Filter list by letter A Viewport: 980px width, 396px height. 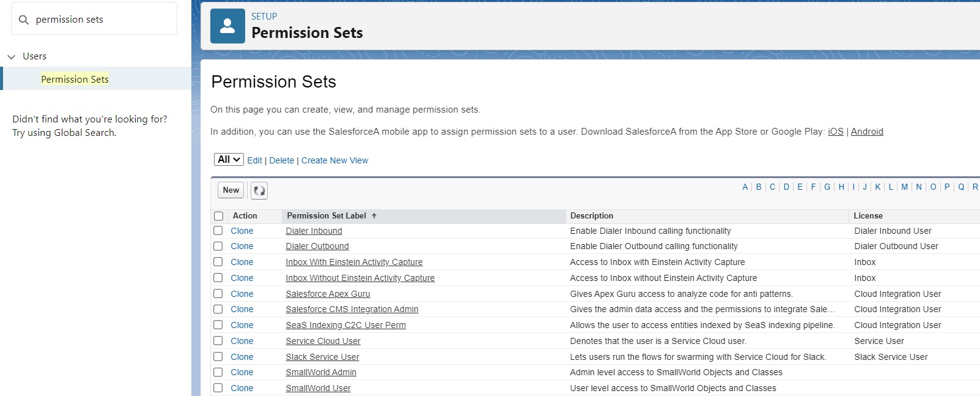point(745,187)
